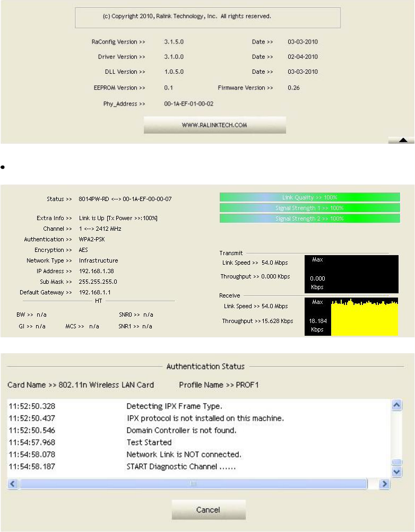Click the Authentication Status heading
415x532 pixels.
[x=205, y=367]
